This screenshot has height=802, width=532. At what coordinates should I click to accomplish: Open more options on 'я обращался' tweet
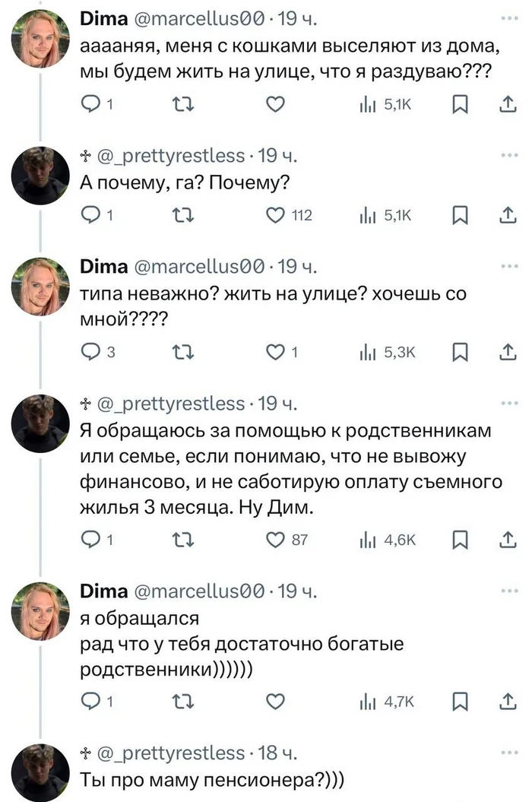click(508, 590)
